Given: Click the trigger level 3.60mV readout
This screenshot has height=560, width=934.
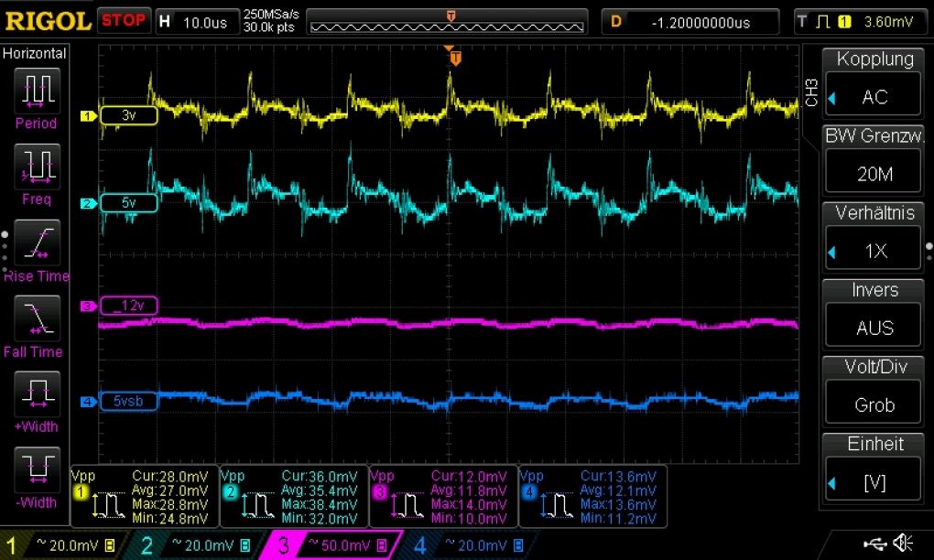Looking at the screenshot, I should [888, 22].
